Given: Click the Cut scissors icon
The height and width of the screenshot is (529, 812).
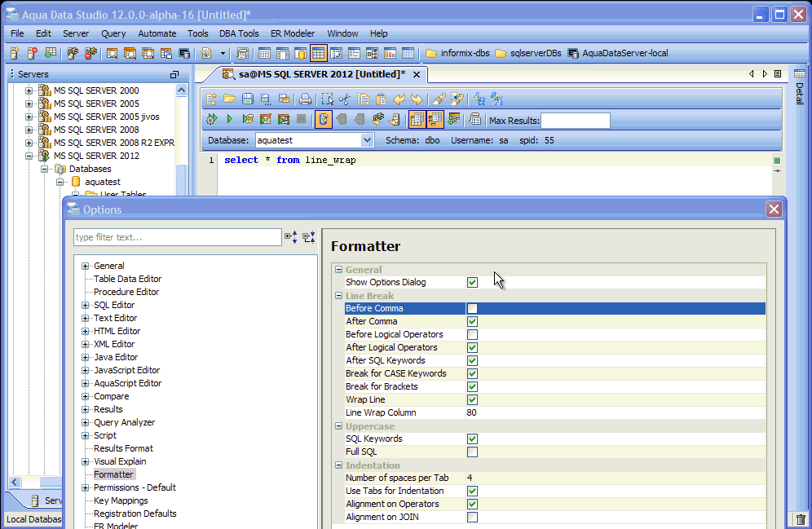Looking at the screenshot, I should point(345,99).
